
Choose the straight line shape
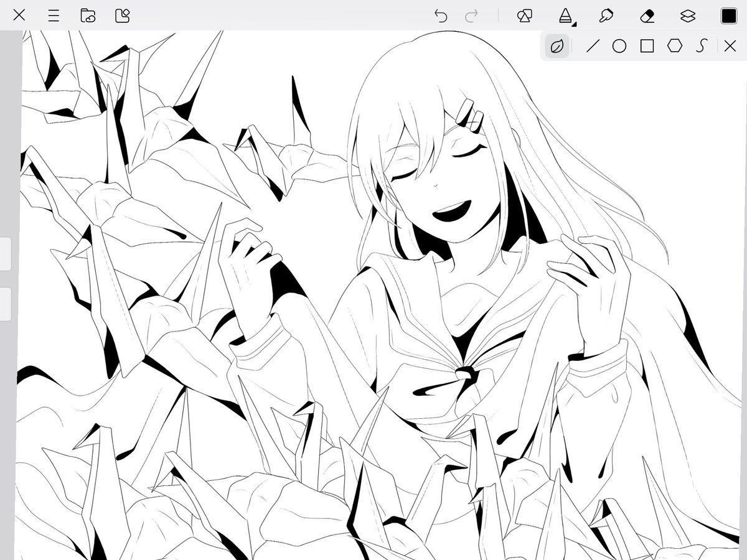[x=592, y=45]
